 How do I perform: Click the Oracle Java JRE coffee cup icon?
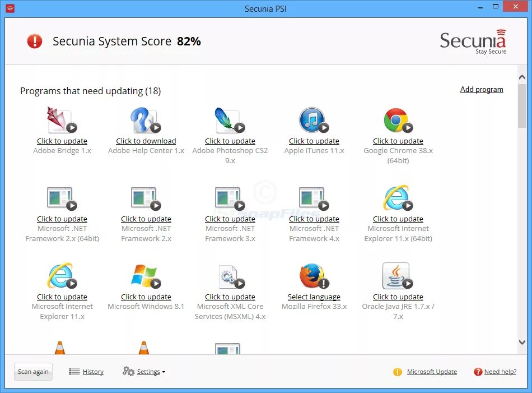[397, 275]
